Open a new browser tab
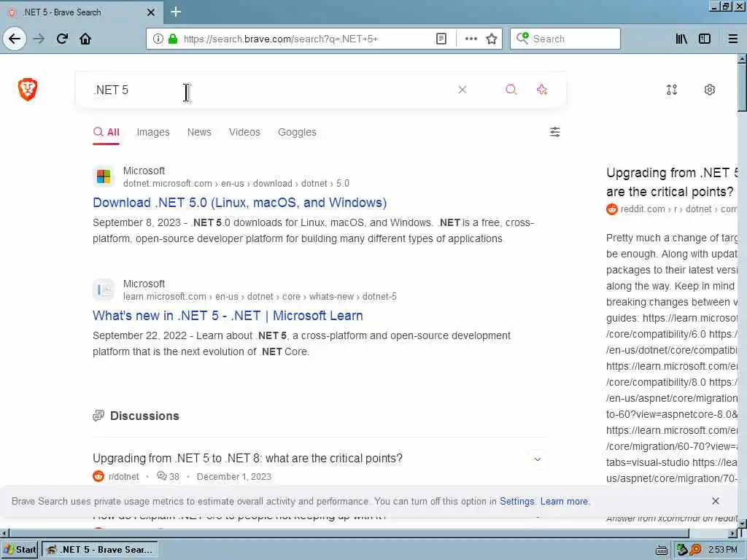Viewport: 747px width, 560px height. [175, 12]
